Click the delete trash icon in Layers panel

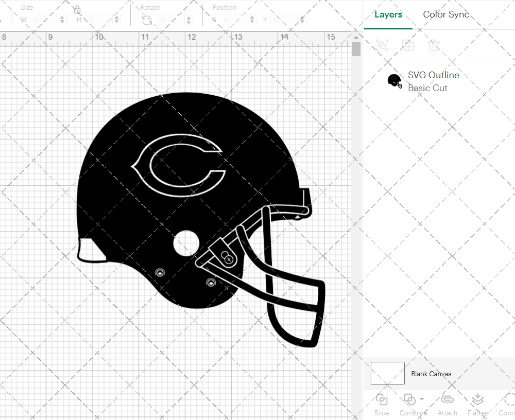[x=434, y=45]
